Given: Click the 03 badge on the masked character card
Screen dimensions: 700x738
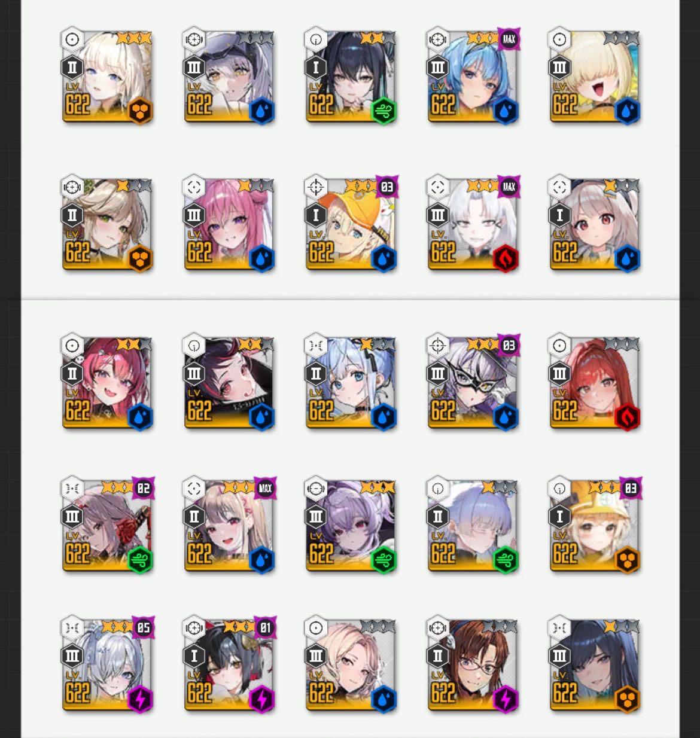Looking at the screenshot, I should (x=509, y=346).
